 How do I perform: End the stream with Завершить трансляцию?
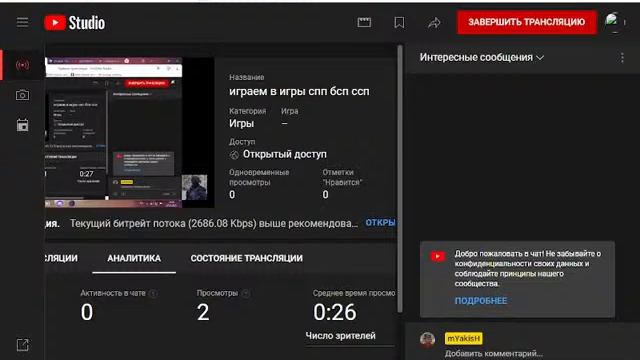click(x=527, y=22)
